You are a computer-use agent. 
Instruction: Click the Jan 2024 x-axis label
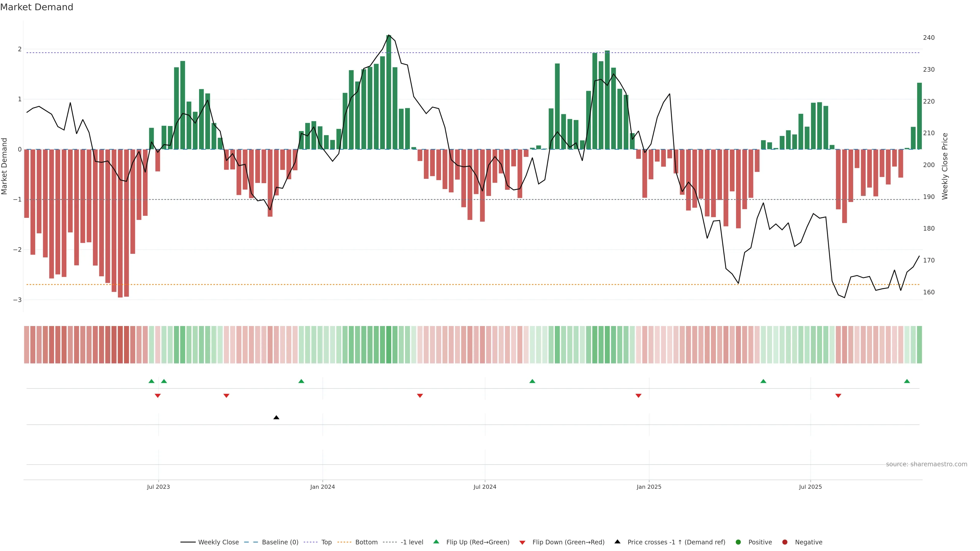(x=322, y=487)
